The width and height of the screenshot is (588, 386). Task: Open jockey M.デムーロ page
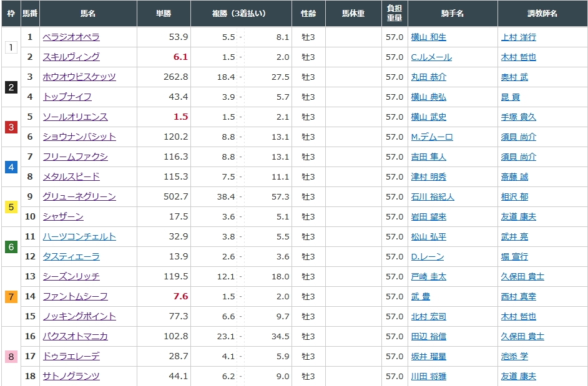click(x=431, y=137)
